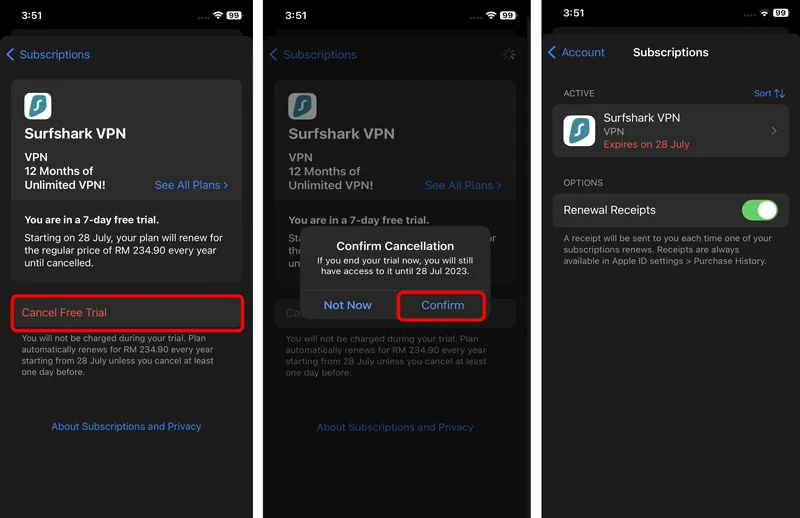Tap the Wi-Fi status icon in left screen
The image size is (800, 518).
click(x=218, y=15)
